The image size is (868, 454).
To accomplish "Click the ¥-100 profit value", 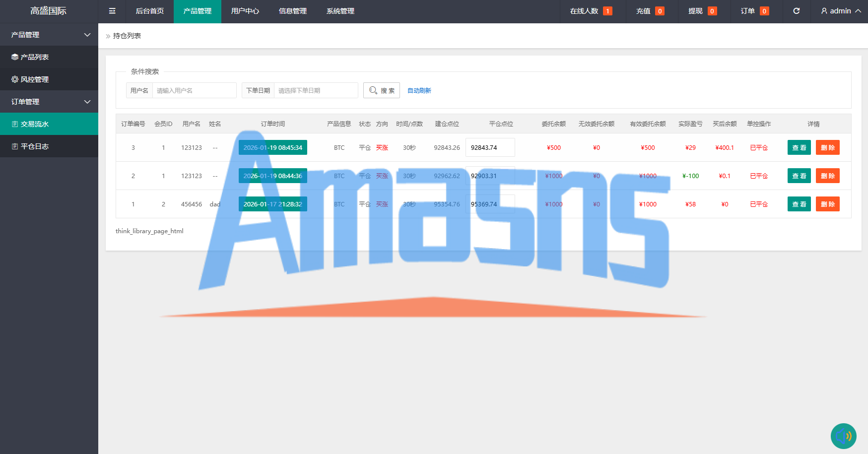I will coord(690,176).
